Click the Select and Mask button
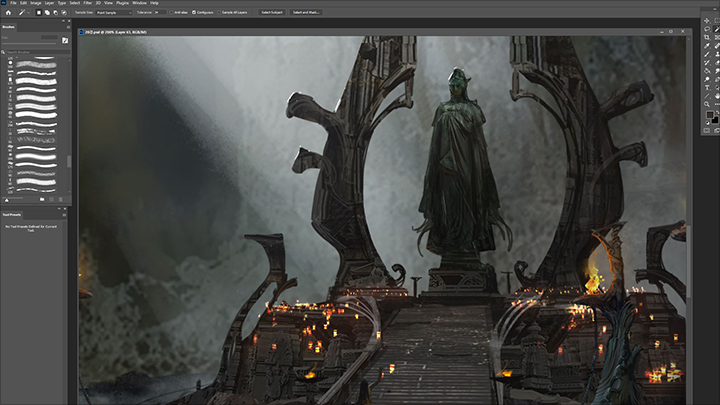The height and width of the screenshot is (405, 720). 306,12
